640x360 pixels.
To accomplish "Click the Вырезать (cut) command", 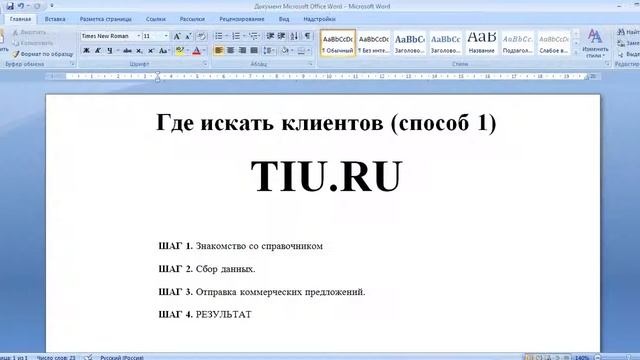I will [29, 32].
